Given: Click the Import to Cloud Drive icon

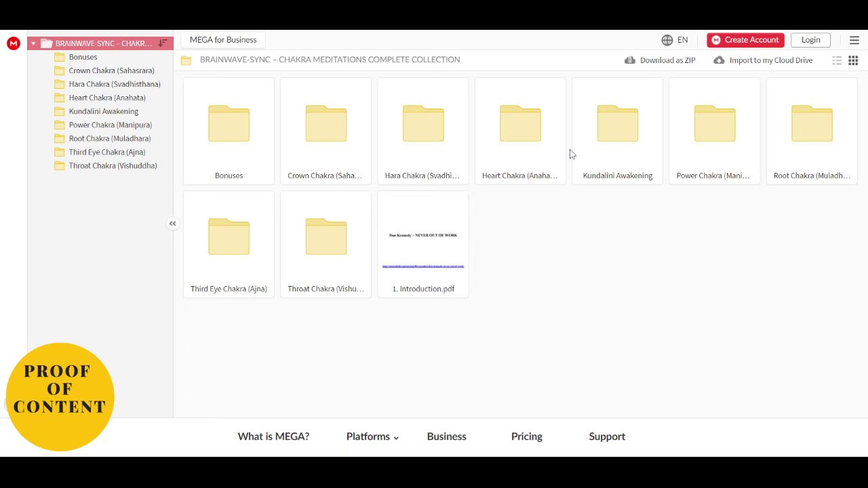Looking at the screenshot, I should [x=719, y=60].
